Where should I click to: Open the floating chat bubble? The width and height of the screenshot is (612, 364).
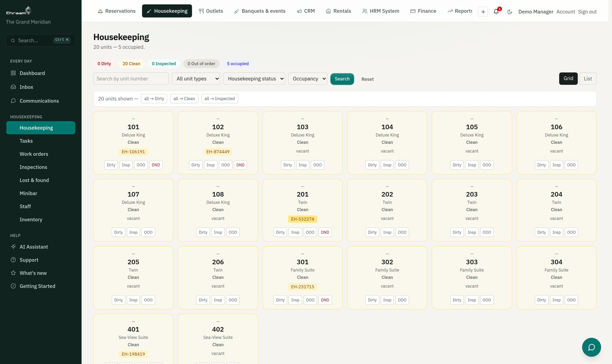pyautogui.click(x=591, y=347)
